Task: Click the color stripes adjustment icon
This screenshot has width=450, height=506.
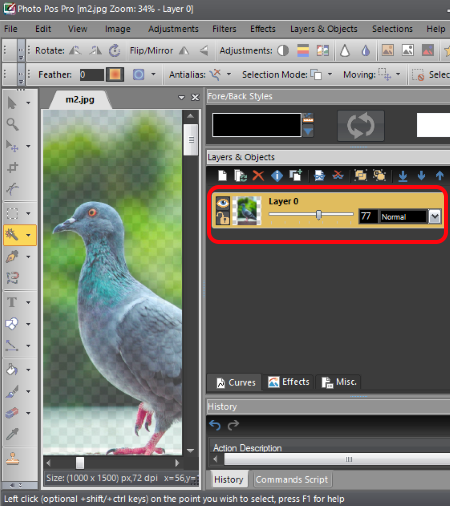Action: point(303,51)
